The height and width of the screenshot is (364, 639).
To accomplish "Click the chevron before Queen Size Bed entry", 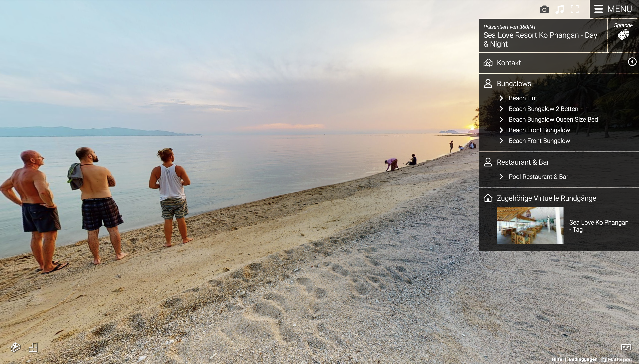I will (x=501, y=119).
